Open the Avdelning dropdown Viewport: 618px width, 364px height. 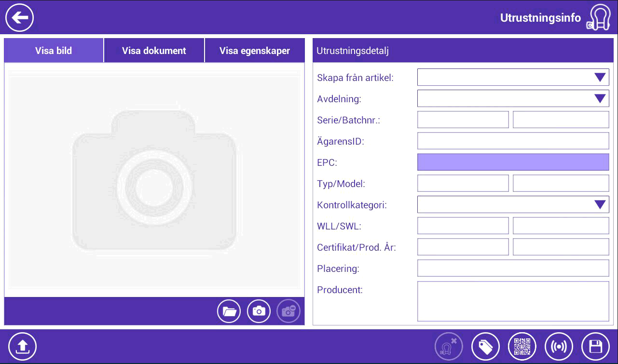point(513,98)
